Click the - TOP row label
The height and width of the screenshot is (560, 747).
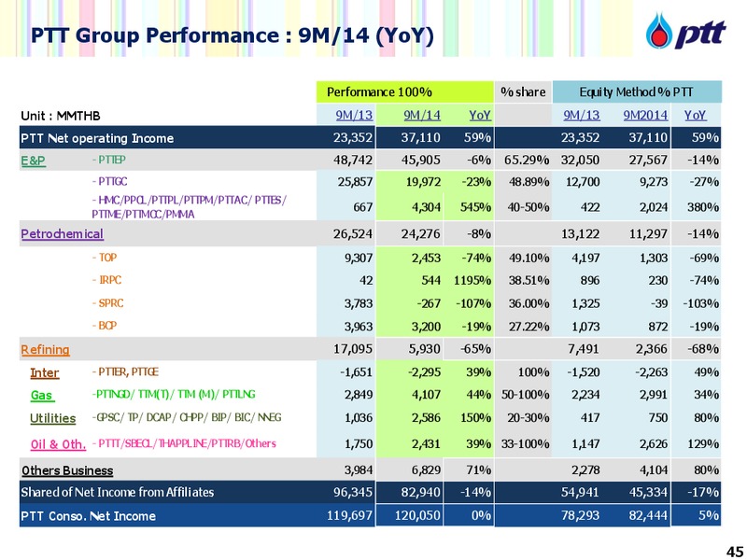point(105,258)
